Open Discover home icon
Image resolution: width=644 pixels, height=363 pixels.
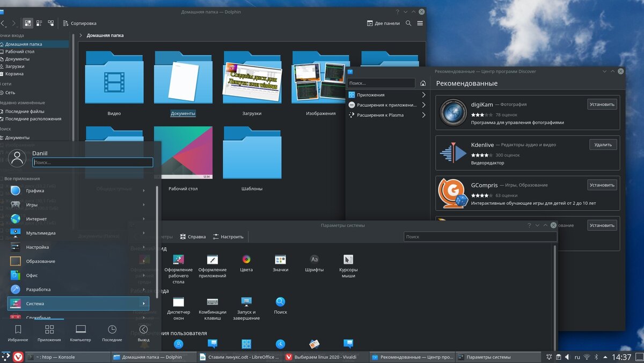click(x=423, y=83)
